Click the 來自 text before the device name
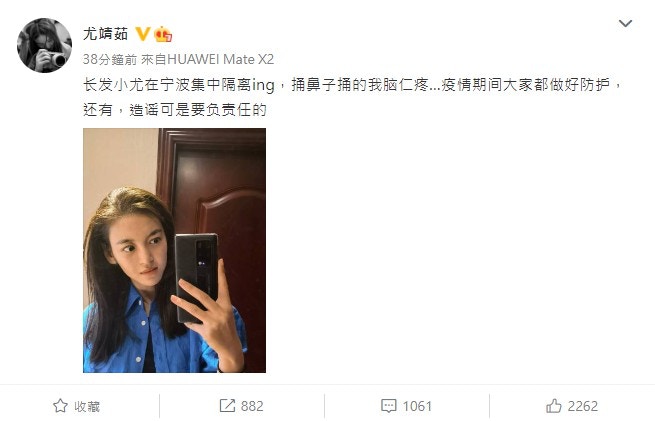The image size is (655, 421). [154, 59]
